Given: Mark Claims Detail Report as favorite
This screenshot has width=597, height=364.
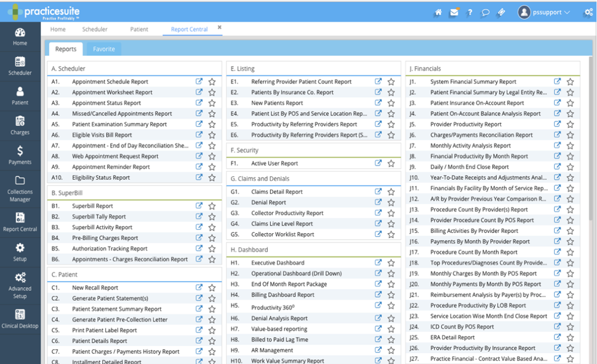Looking at the screenshot, I should coord(391,191).
